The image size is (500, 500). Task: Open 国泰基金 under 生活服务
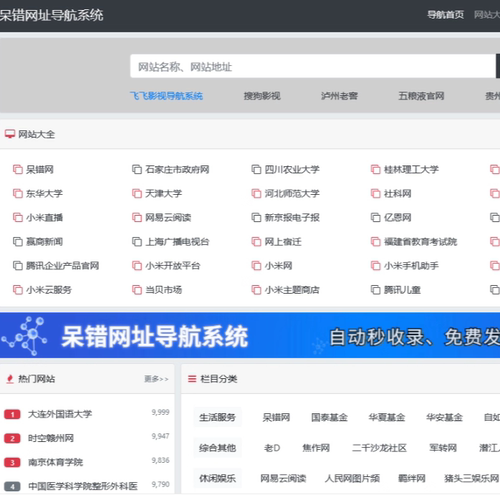tap(329, 417)
